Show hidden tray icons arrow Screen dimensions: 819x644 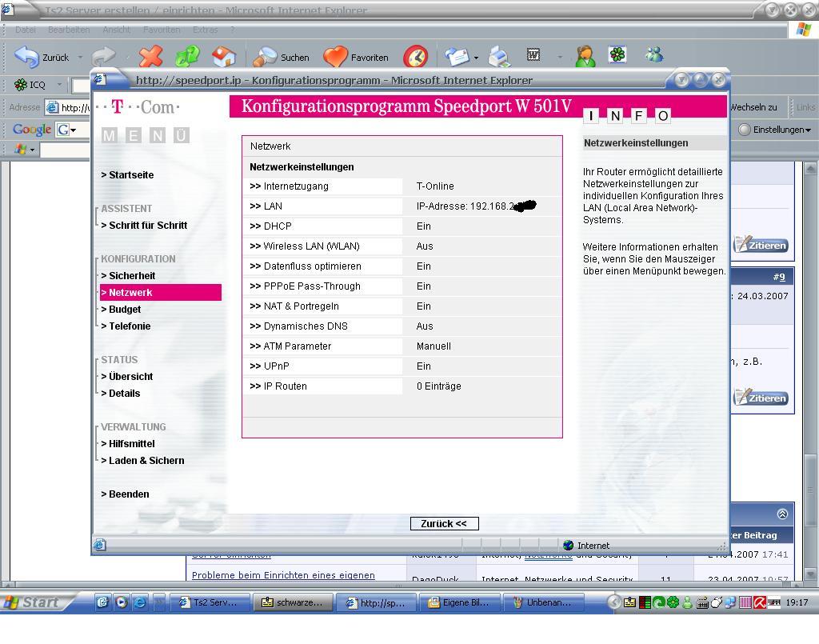tap(614, 602)
